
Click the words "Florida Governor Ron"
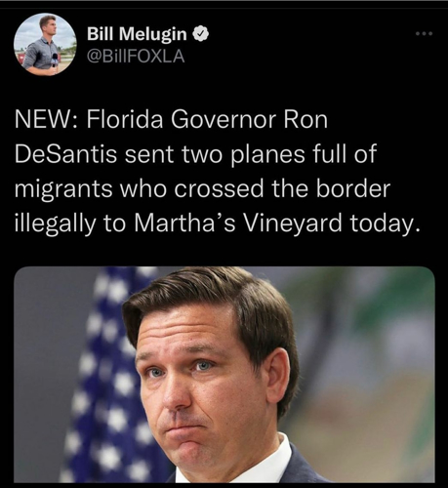click(x=207, y=120)
